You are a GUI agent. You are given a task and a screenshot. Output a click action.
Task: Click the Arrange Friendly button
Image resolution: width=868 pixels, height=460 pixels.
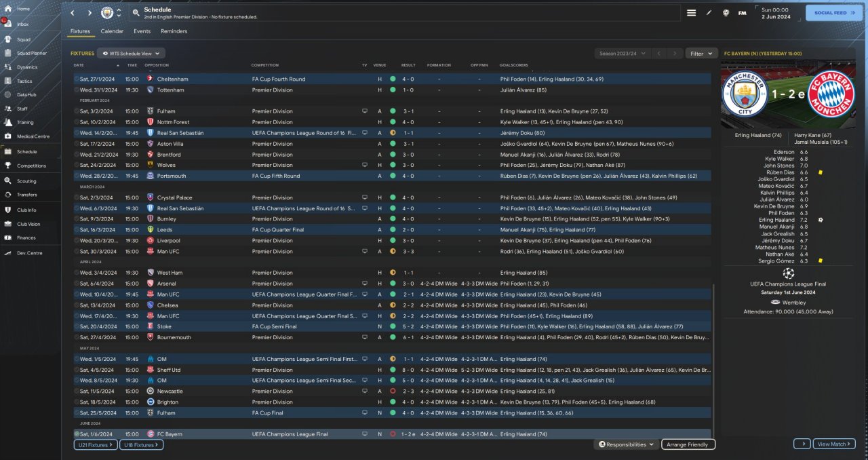688,444
